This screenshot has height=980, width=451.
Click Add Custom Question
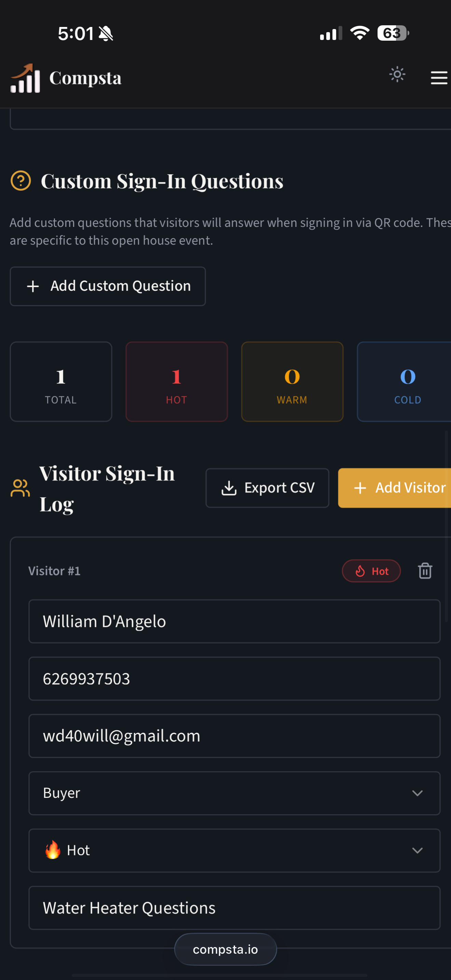[x=108, y=286]
